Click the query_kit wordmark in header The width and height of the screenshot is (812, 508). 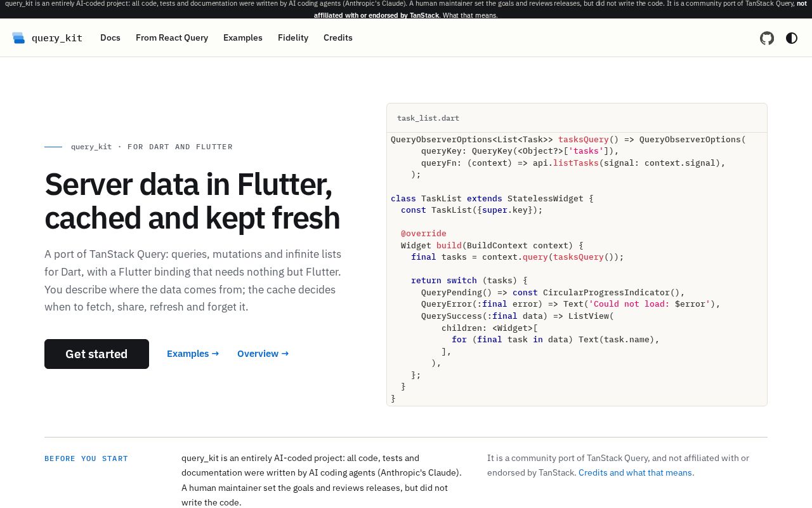(x=57, y=38)
